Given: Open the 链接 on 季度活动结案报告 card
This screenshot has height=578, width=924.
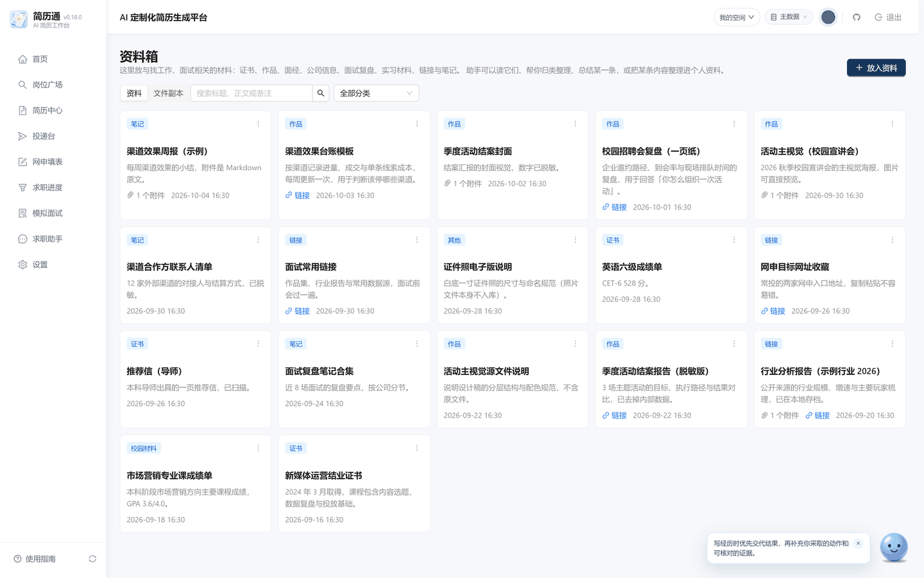Looking at the screenshot, I should [x=615, y=416].
